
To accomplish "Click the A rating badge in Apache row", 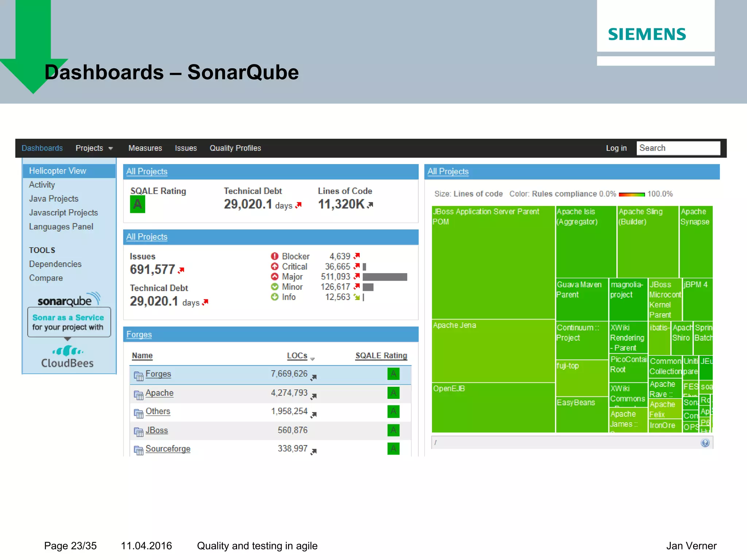I will pyautogui.click(x=394, y=393).
